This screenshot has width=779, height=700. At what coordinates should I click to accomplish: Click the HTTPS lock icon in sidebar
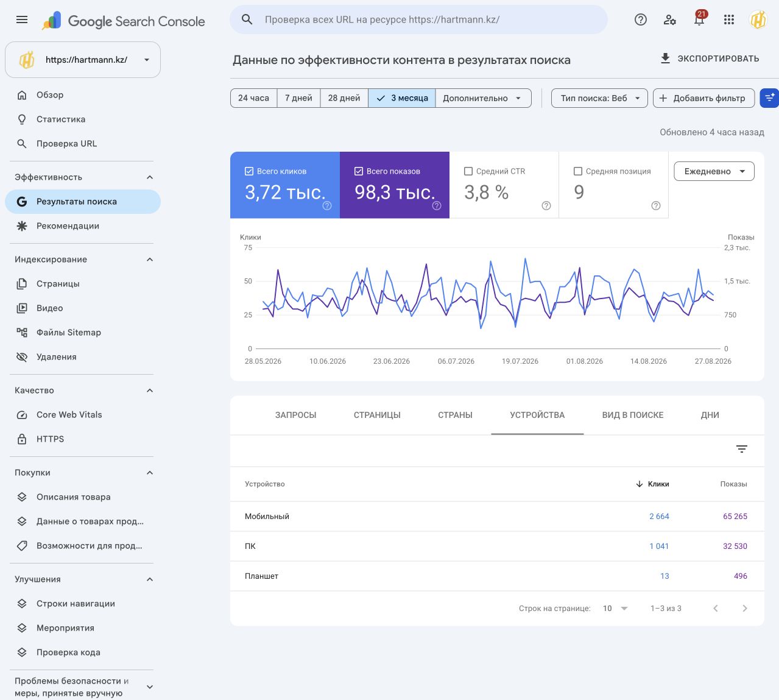point(22,439)
